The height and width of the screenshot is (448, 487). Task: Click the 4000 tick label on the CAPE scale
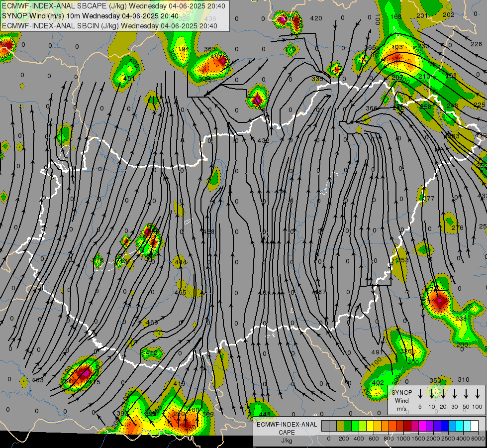coord(463,439)
